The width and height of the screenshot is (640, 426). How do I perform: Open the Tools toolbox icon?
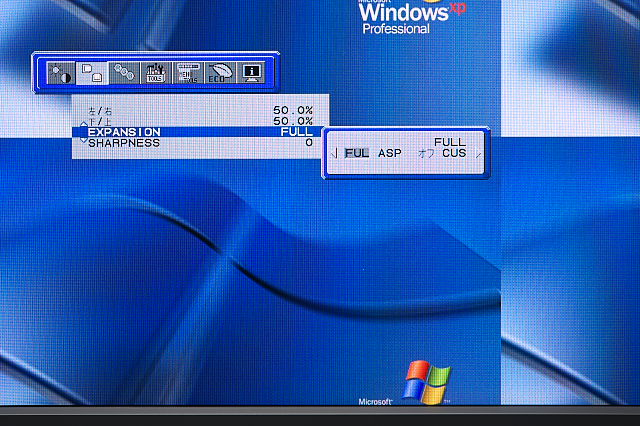coord(155,73)
